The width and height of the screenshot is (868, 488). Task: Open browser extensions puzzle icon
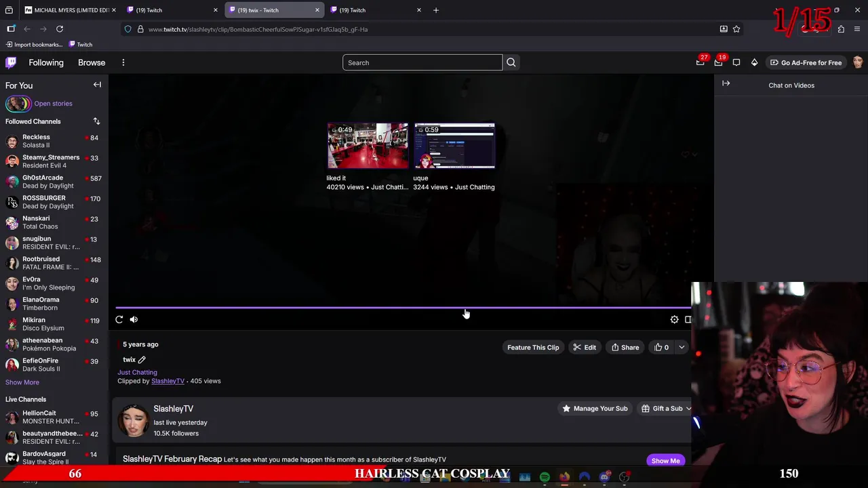point(841,29)
